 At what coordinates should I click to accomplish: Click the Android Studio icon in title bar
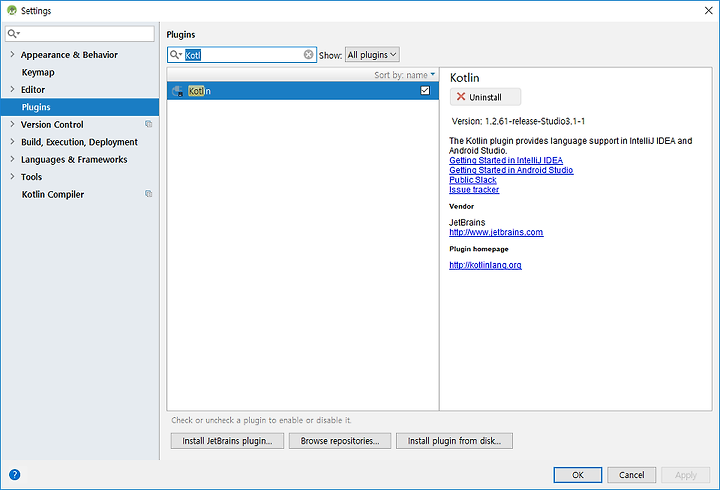(11, 10)
